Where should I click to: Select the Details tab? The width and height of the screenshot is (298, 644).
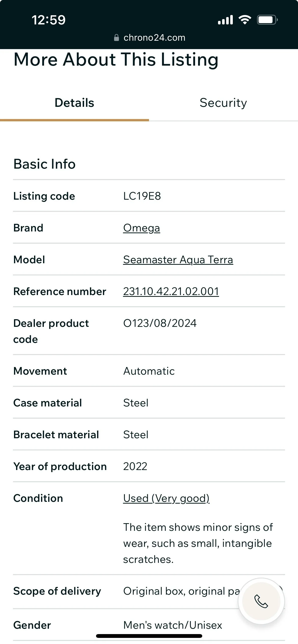74,103
